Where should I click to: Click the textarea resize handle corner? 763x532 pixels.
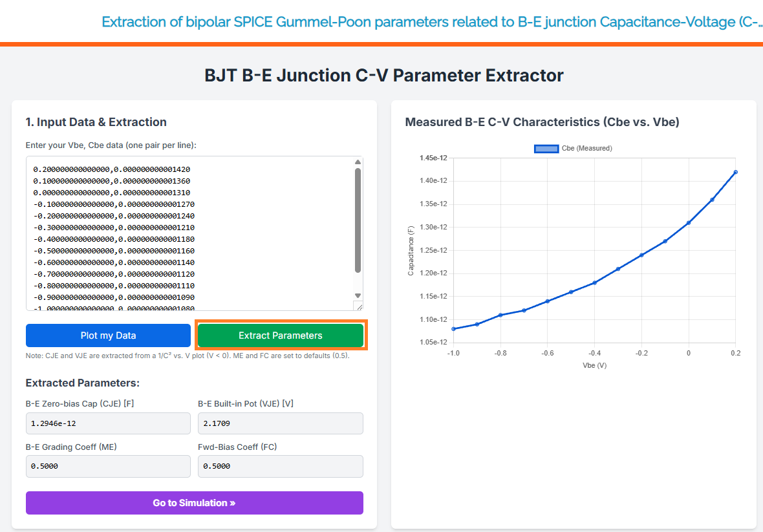click(358, 306)
